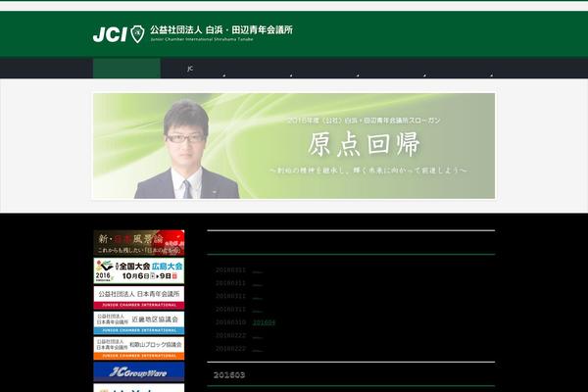Open the 和歌山ブロック協議会 banner link
Image resolution: width=588 pixels, height=392 pixels.
139,348
